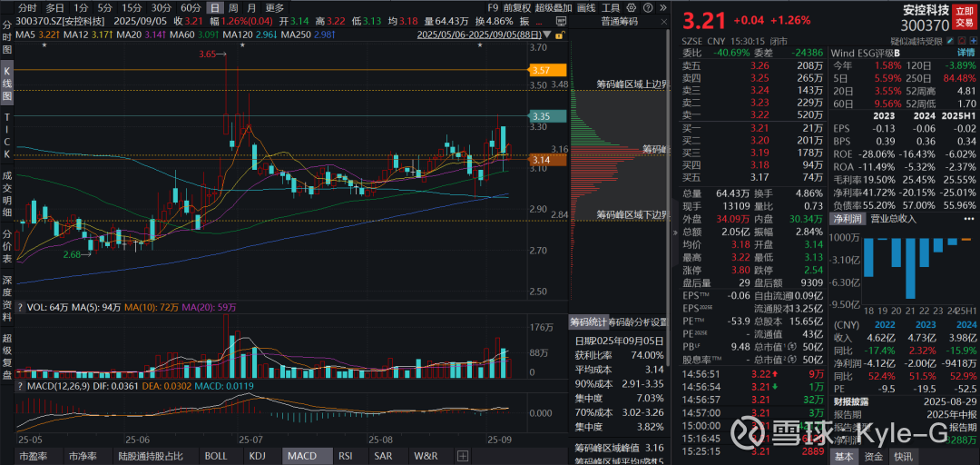
Task: Select the 市盈率 indicator tab
Action: [x=32, y=456]
